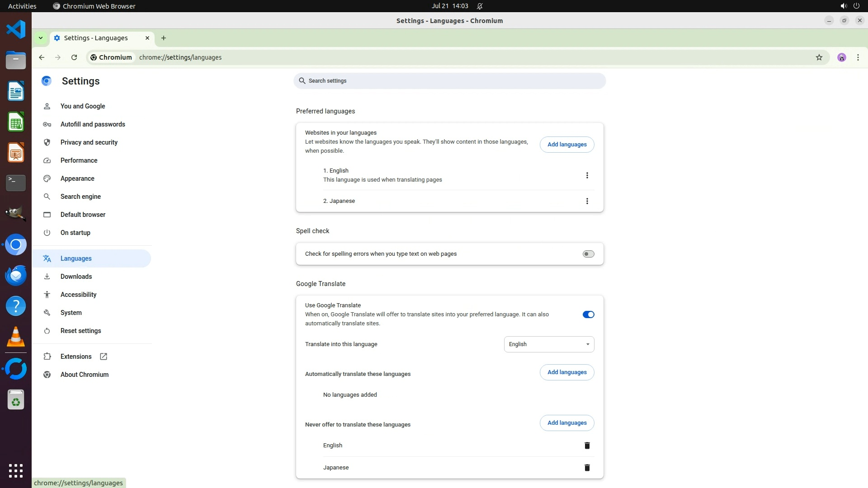Open Privacy and security settings
The height and width of the screenshot is (488, 868).
tap(89, 142)
